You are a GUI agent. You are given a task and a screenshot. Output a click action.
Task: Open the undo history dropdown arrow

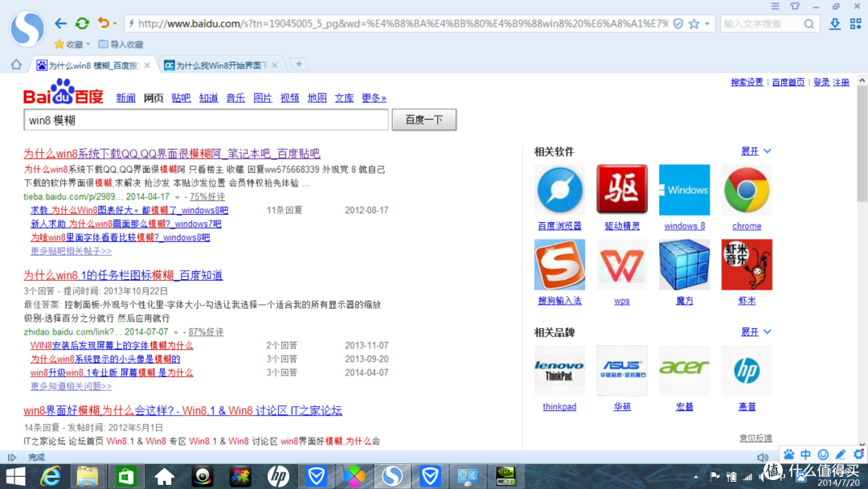tap(115, 24)
